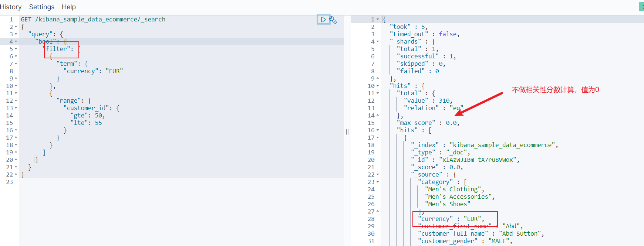644x246 pixels.
Task: Fold the response "total" object
Action: (377, 93)
